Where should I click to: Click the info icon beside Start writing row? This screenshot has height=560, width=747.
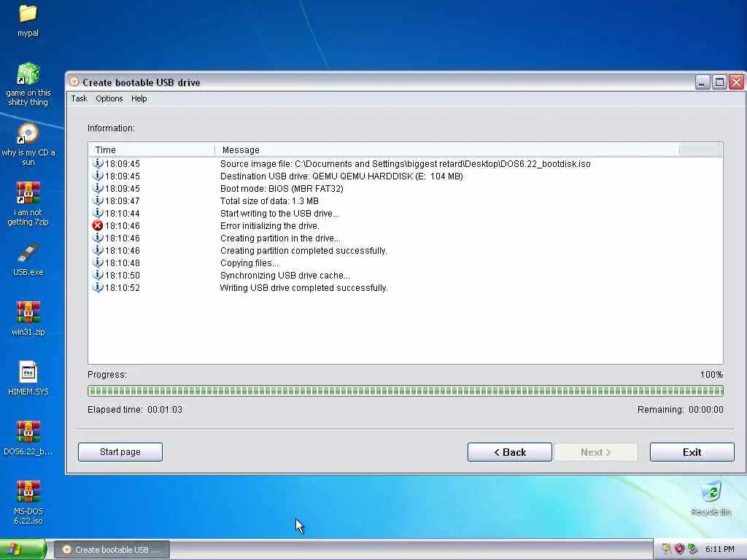pyautogui.click(x=98, y=214)
